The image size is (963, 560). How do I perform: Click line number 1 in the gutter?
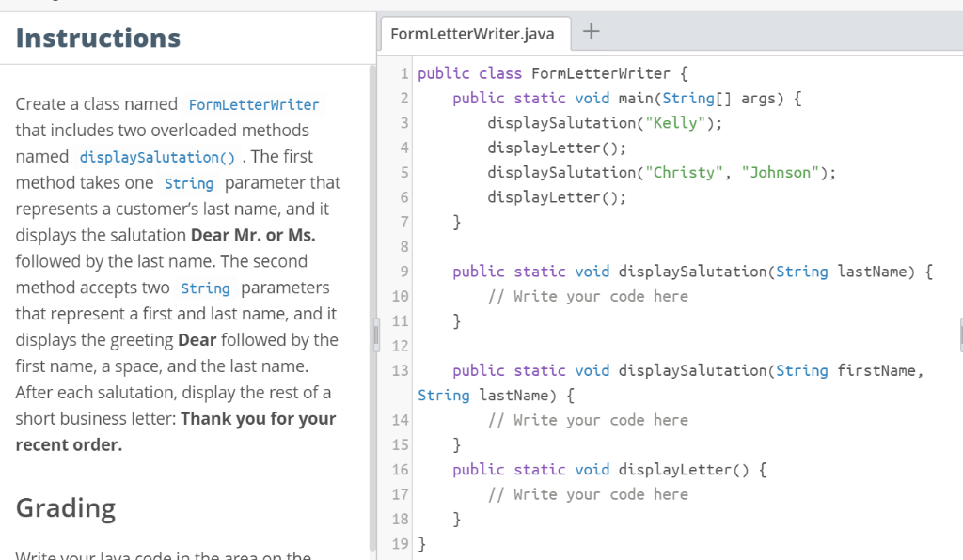[x=403, y=73]
